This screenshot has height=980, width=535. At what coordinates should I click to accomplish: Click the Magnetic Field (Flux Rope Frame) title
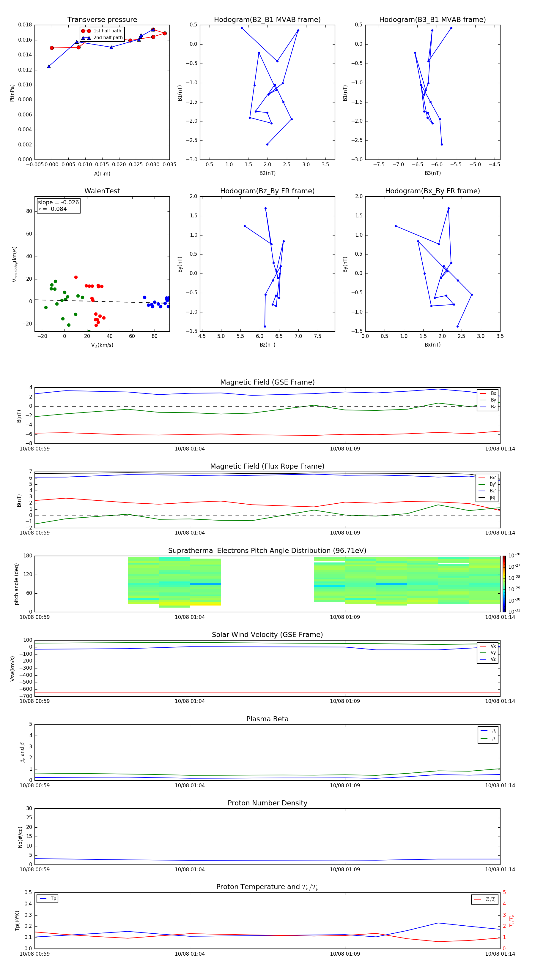pyautogui.click(x=267, y=467)
